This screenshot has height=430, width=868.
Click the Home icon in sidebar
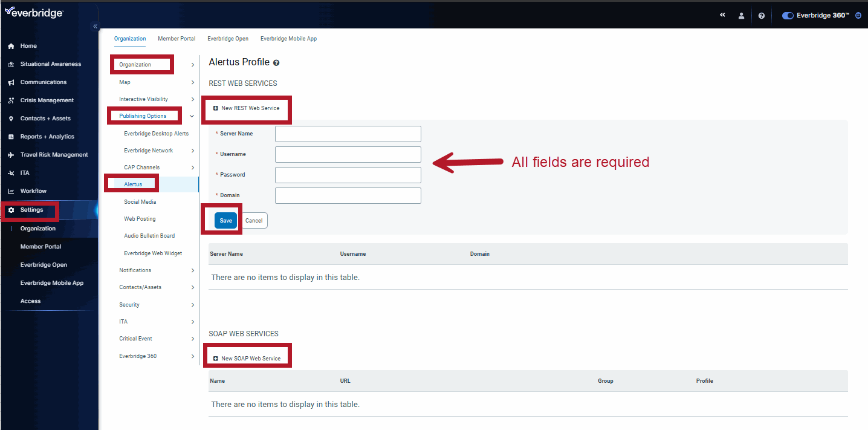point(11,46)
